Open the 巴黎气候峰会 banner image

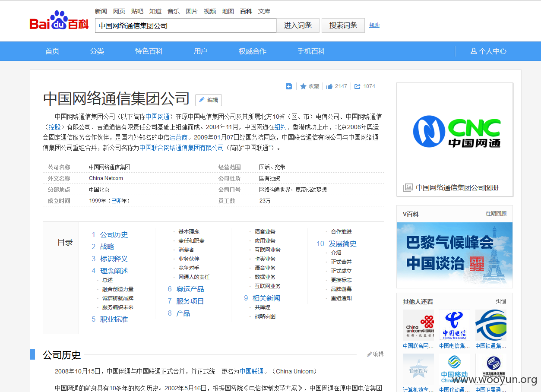(x=455, y=253)
